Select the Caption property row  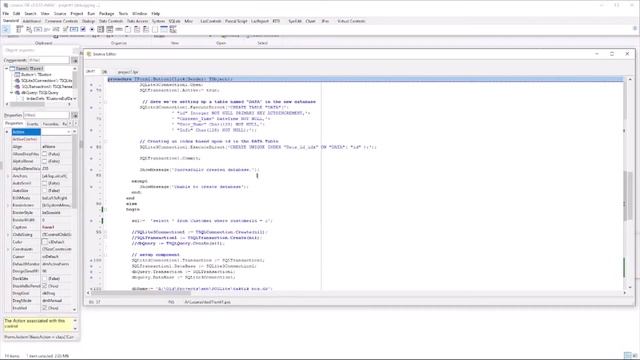coord(41,227)
